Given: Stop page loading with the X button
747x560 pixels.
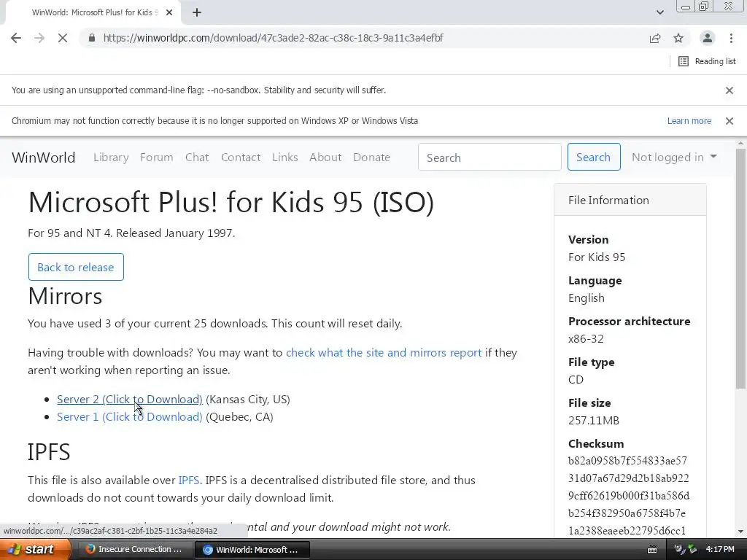Looking at the screenshot, I should pos(63,38).
